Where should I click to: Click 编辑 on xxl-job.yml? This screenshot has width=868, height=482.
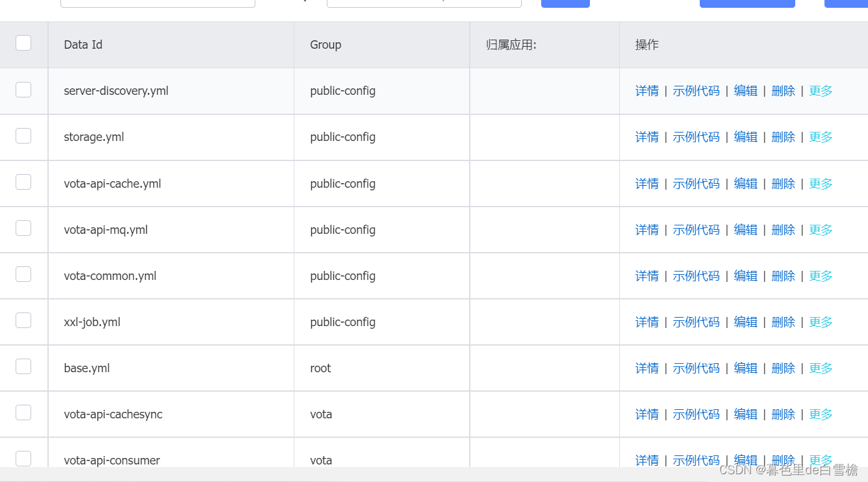(x=746, y=322)
